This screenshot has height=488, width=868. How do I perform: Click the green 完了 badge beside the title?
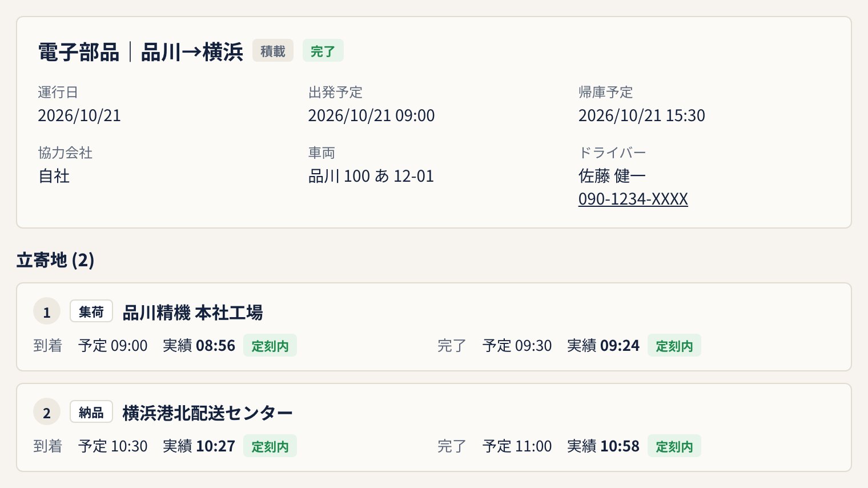(323, 51)
